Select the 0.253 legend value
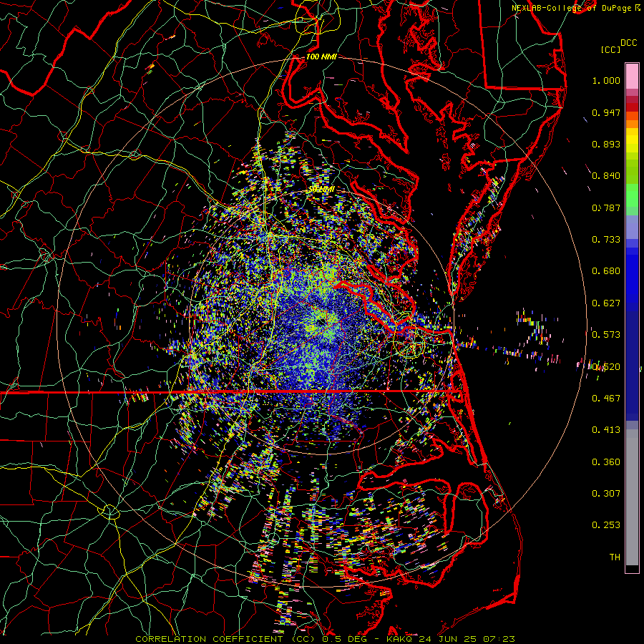Screen dimensions: 644x644 (606, 525)
